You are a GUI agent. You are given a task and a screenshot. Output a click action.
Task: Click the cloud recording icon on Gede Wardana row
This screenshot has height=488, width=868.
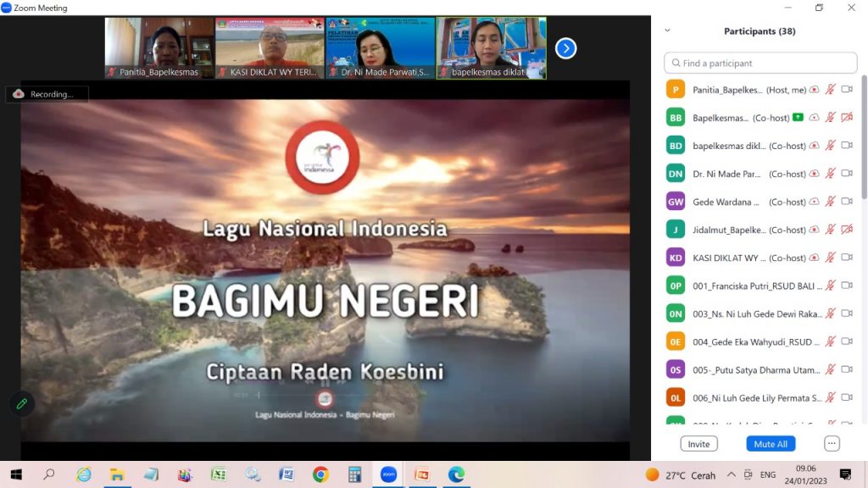point(815,202)
